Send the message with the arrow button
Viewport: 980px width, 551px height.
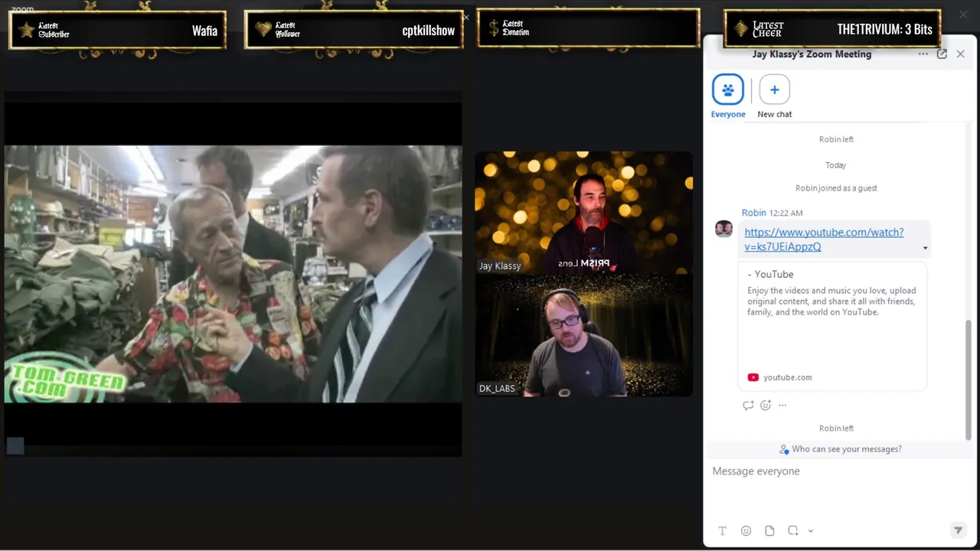[x=957, y=530]
